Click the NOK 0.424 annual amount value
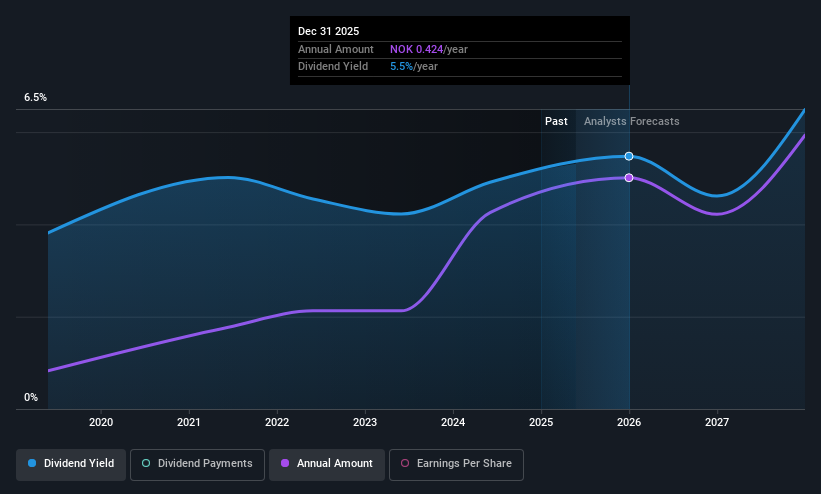821x494 pixels. pyautogui.click(x=417, y=49)
